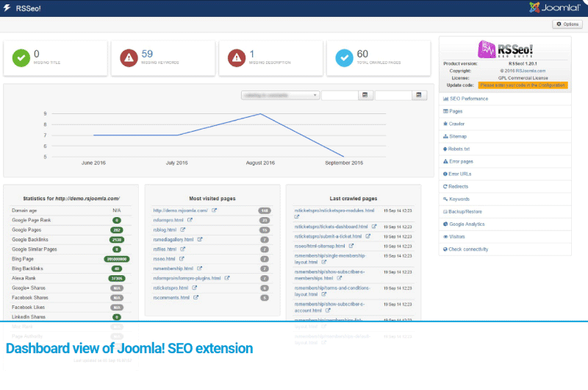Click the RSSeo! lightning bolt icon
The image size is (588, 390).
point(7,8)
